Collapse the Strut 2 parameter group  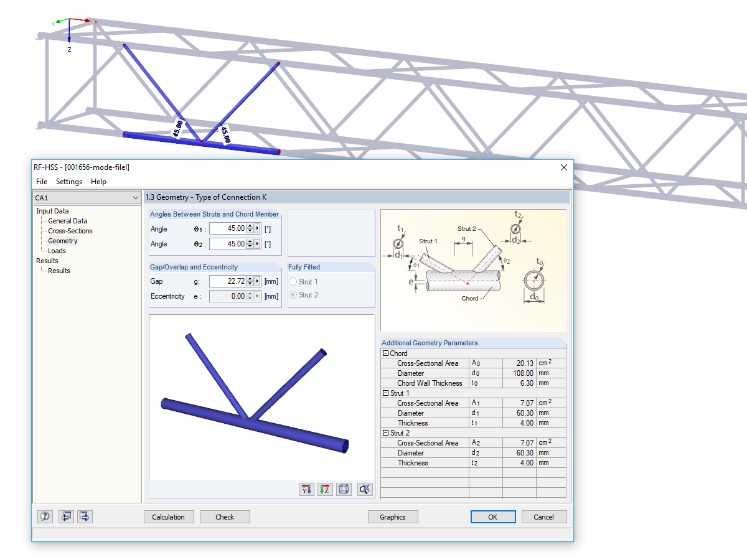click(385, 433)
